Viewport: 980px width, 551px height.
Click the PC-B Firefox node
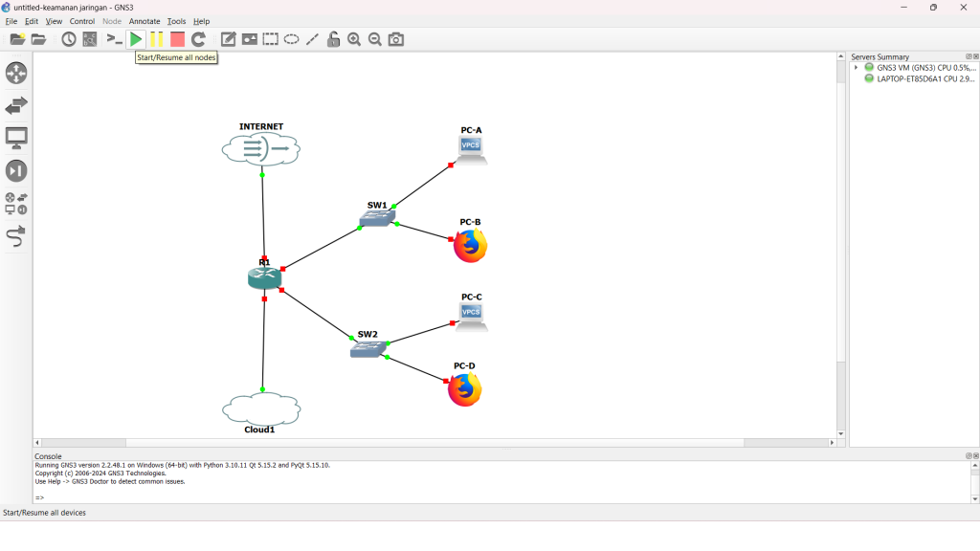470,246
